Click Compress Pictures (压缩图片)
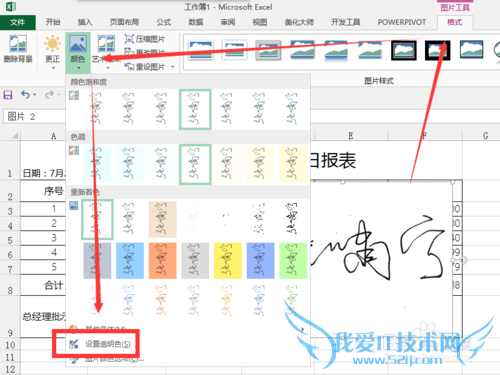Screen dimensions: 500x375 point(145,39)
